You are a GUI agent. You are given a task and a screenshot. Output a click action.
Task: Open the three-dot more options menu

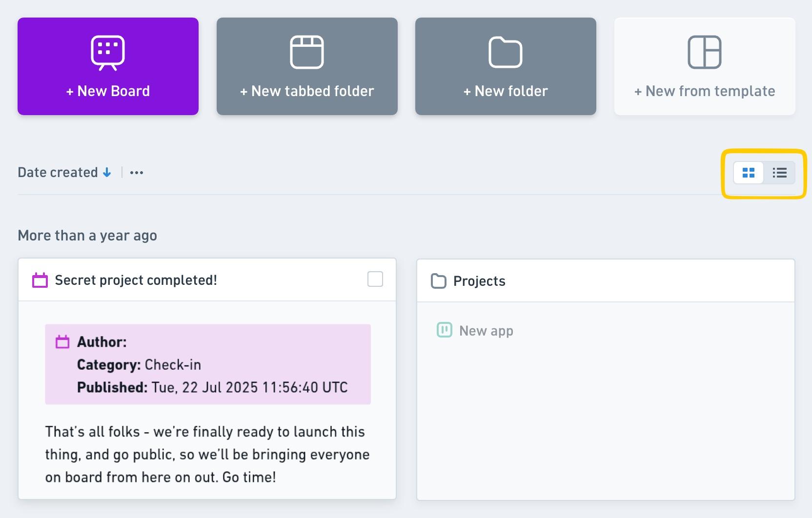click(x=137, y=173)
